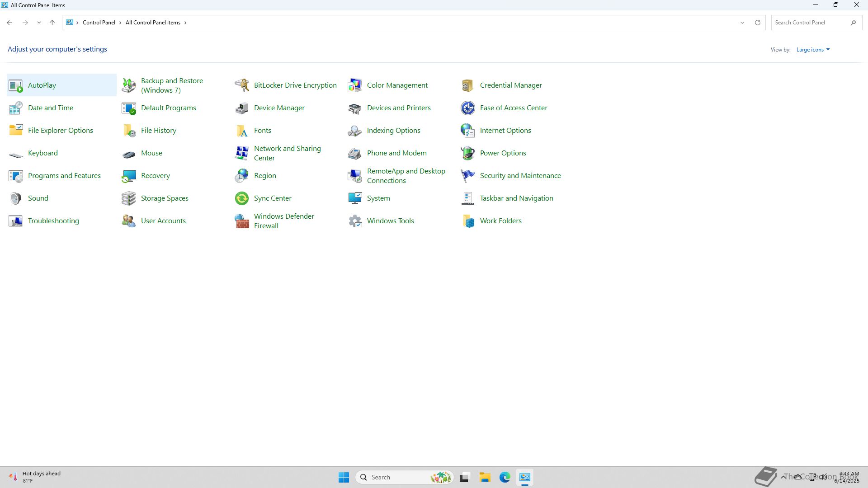Expand the address bar history dropdown
Image resolution: width=868 pixels, height=488 pixels.
[x=742, y=23]
